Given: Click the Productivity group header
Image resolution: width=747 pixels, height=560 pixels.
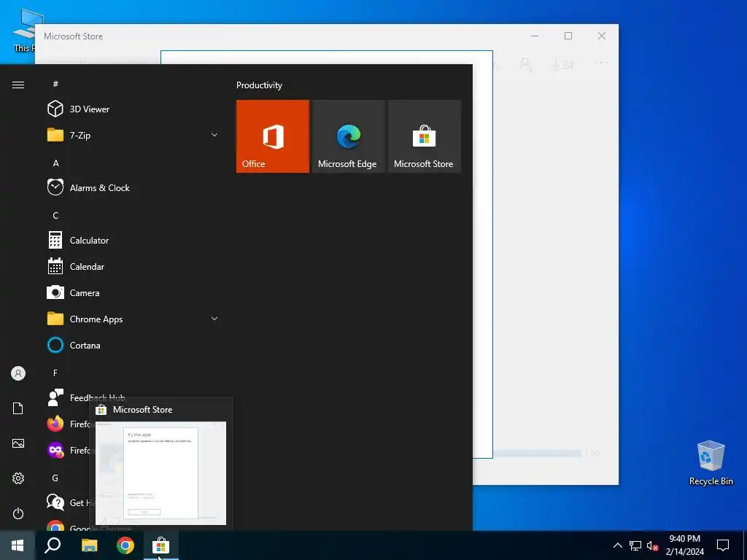Looking at the screenshot, I should [259, 85].
